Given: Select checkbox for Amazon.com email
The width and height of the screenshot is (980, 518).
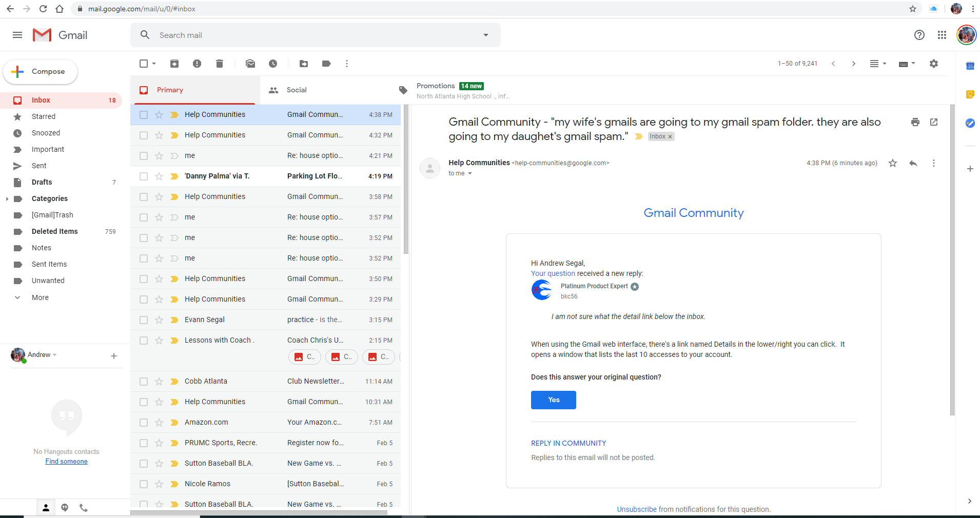Looking at the screenshot, I should click(144, 423).
